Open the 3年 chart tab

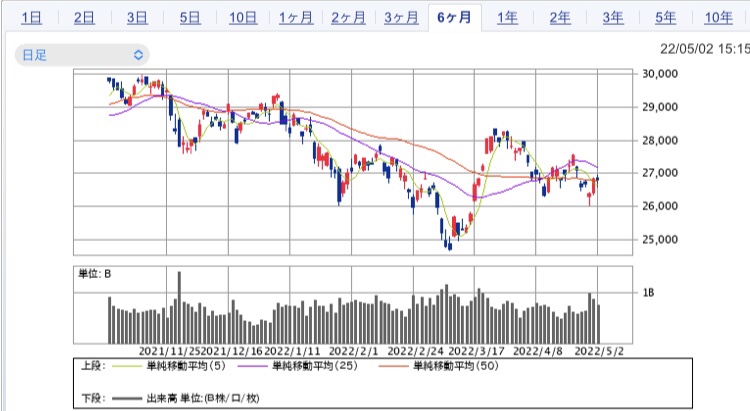[613, 17]
